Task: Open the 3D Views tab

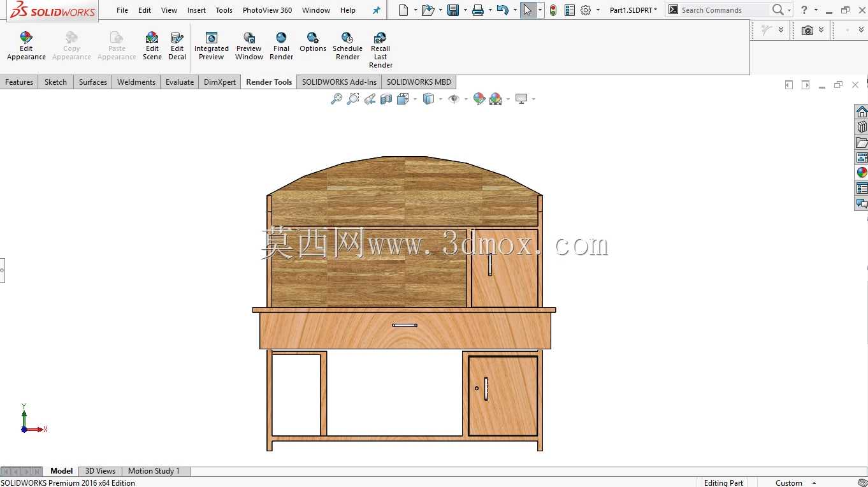Action: tap(100, 471)
